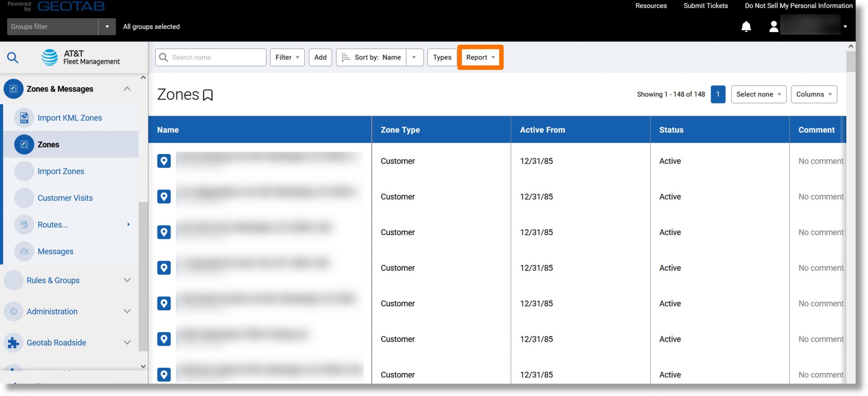Open the user account dropdown arrow
Viewport: 868px width, 396px height.
pyautogui.click(x=845, y=26)
